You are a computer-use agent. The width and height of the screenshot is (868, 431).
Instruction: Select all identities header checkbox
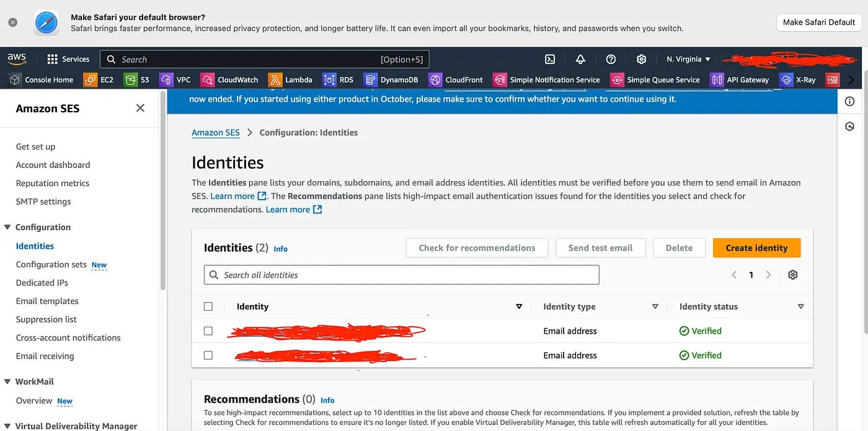tap(208, 306)
